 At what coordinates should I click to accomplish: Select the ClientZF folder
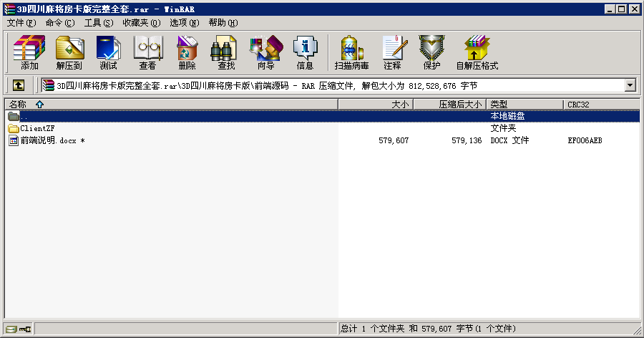[x=37, y=128]
